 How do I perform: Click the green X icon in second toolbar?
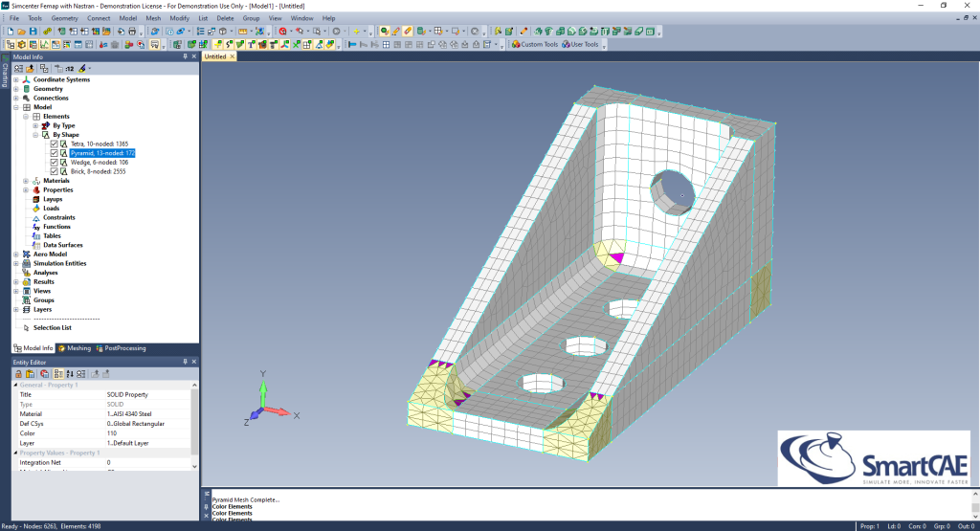(297, 44)
